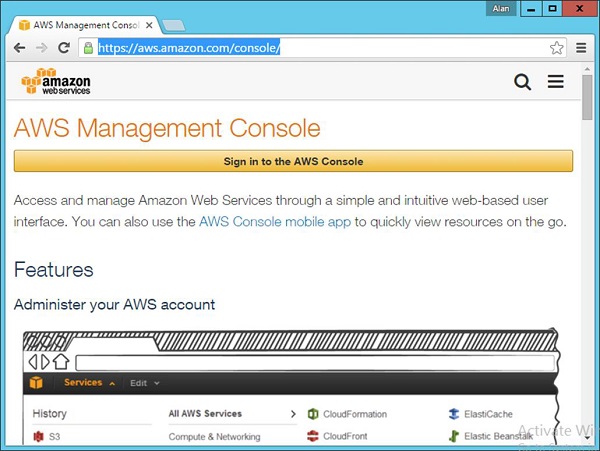
Task: Click the browser back arrow button
Action: click(19, 47)
